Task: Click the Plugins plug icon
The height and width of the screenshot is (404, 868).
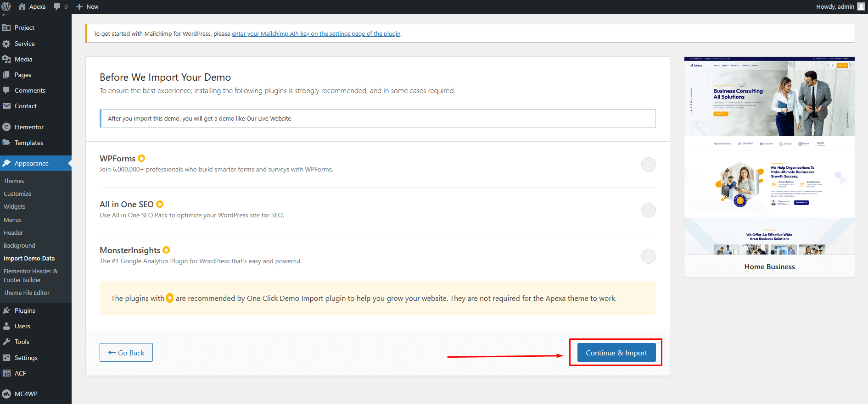Action: coord(6,310)
